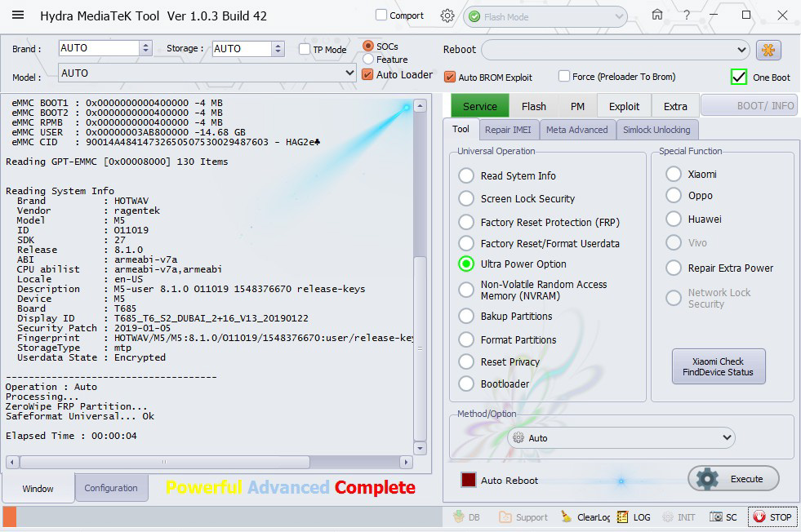Click the home icon in title bar
The height and width of the screenshot is (532, 801).
click(x=657, y=15)
